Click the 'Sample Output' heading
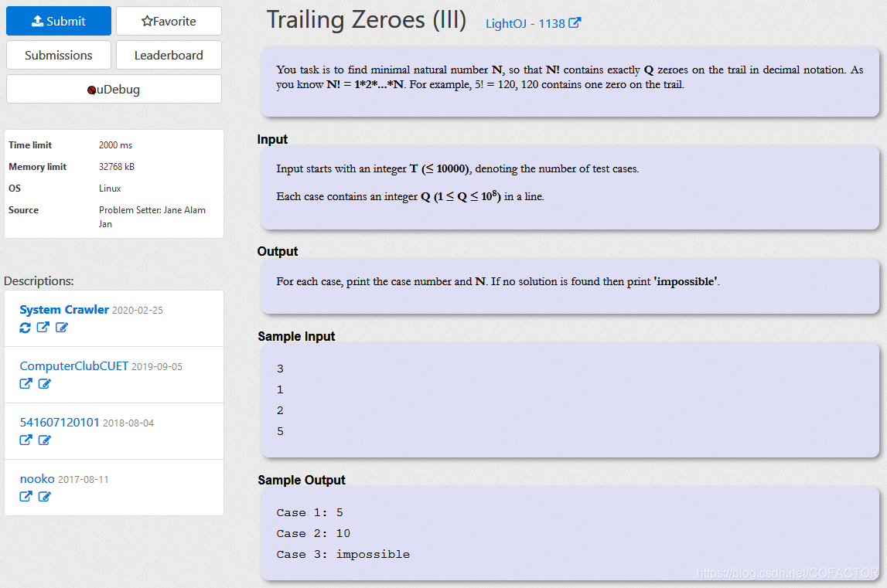The image size is (887, 588). point(302,480)
